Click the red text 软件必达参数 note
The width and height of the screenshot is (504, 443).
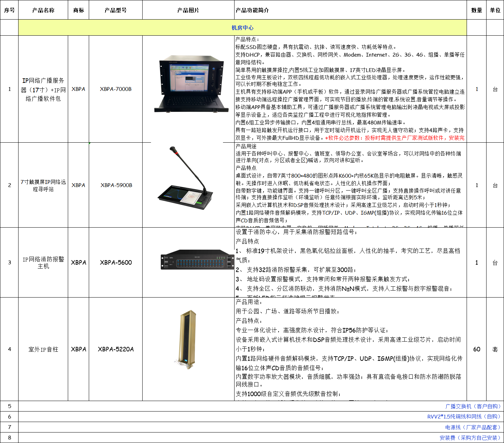click(395, 138)
